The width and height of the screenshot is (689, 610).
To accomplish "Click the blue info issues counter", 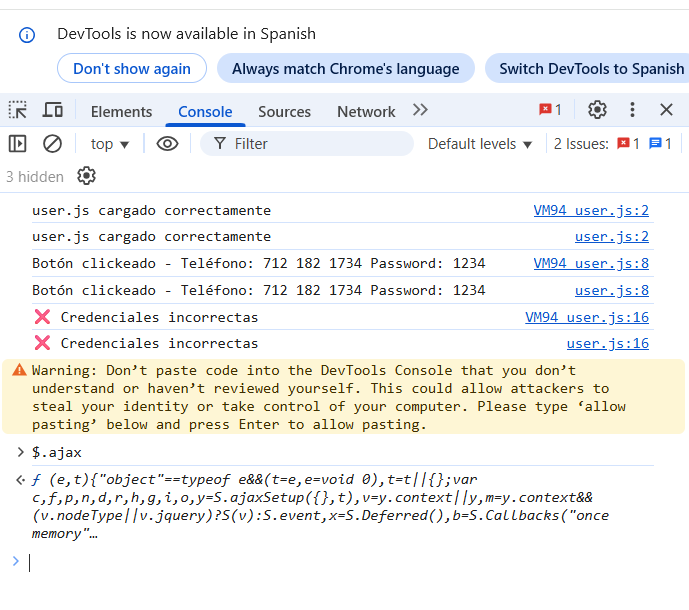I will tap(660, 144).
